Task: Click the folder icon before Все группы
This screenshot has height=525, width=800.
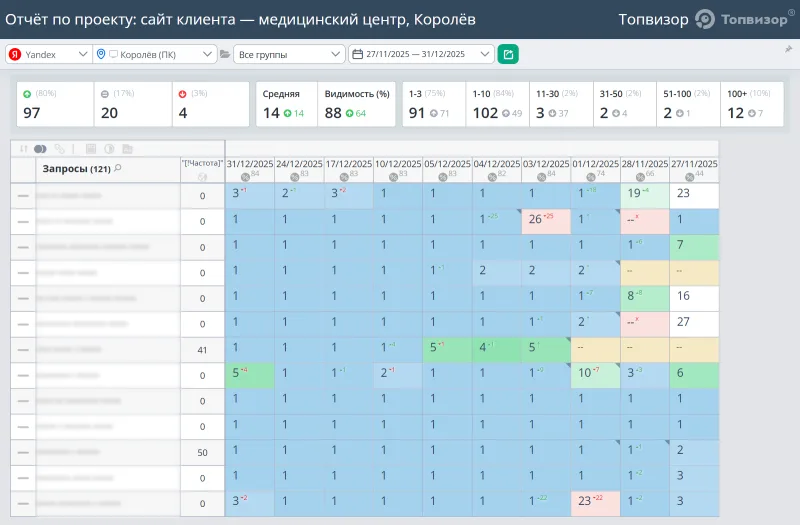Action: (x=224, y=54)
